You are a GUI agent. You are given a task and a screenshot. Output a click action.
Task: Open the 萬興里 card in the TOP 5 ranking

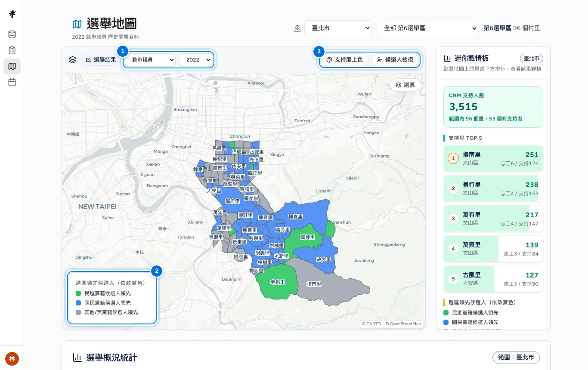point(493,249)
